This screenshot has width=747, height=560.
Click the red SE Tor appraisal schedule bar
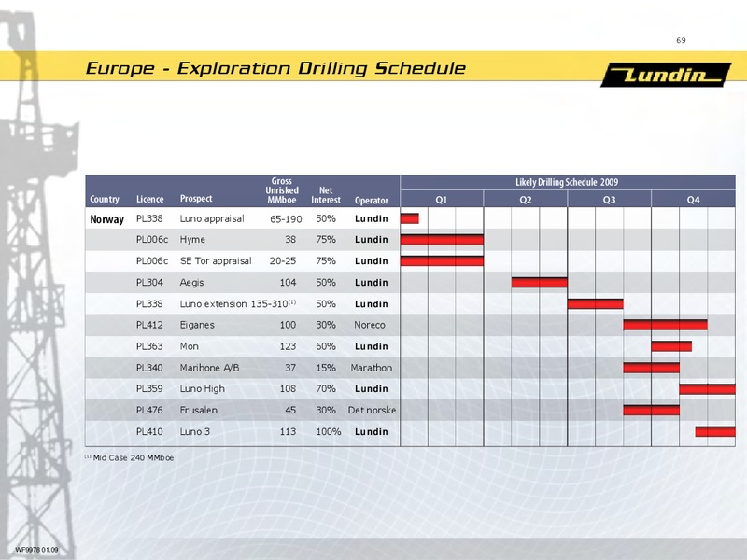[x=442, y=261]
